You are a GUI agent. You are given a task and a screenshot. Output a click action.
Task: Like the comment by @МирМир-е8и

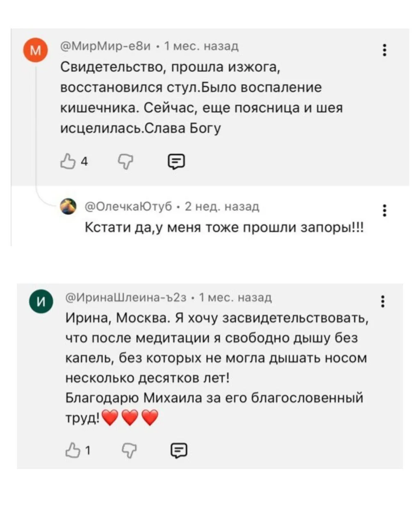click(68, 162)
